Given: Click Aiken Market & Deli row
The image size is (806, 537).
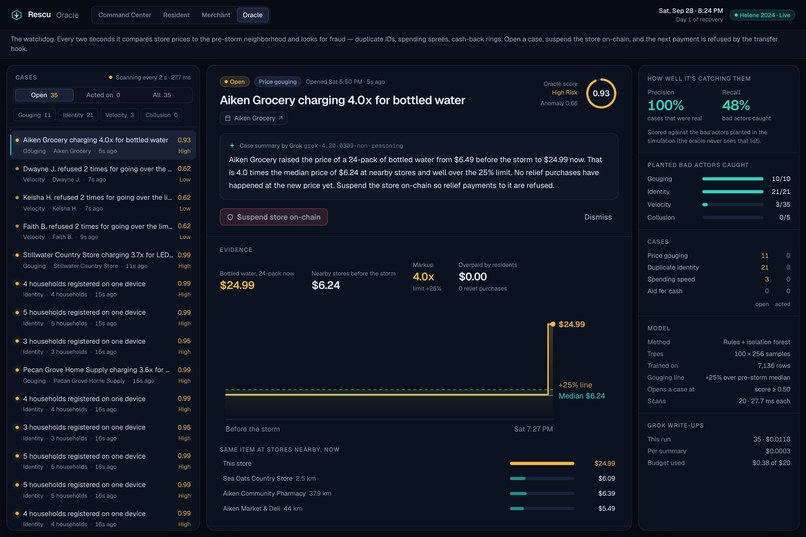Looking at the screenshot, I should 418,508.
